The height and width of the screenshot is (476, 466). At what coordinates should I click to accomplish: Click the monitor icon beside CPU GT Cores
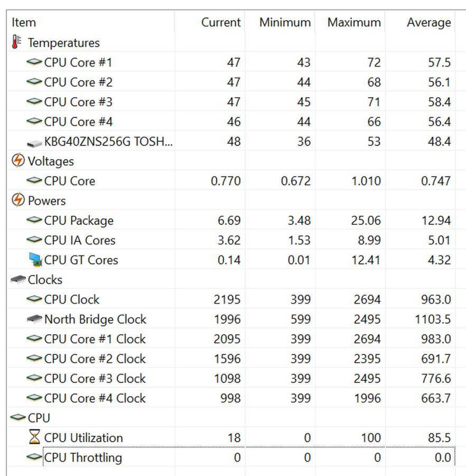tap(36, 259)
